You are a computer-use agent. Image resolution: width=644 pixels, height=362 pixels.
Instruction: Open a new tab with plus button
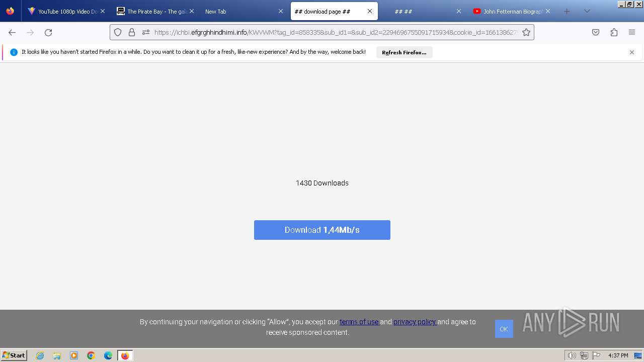click(x=567, y=11)
